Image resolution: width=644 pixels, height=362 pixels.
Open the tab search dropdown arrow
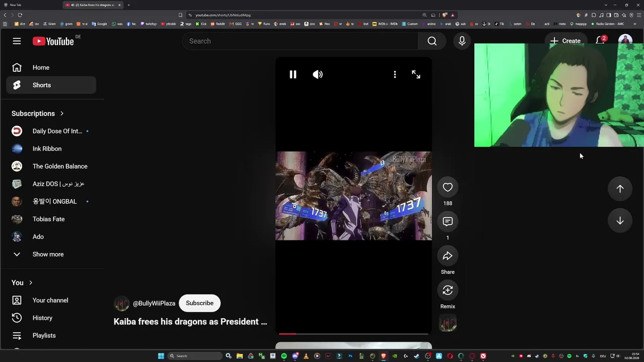pos(606,5)
